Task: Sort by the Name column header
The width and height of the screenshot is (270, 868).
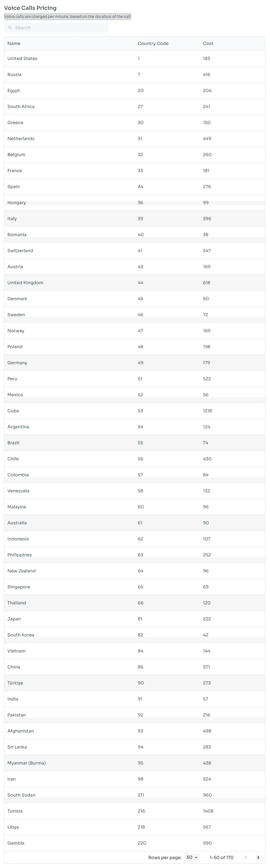Action: pyautogui.click(x=14, y=43)
